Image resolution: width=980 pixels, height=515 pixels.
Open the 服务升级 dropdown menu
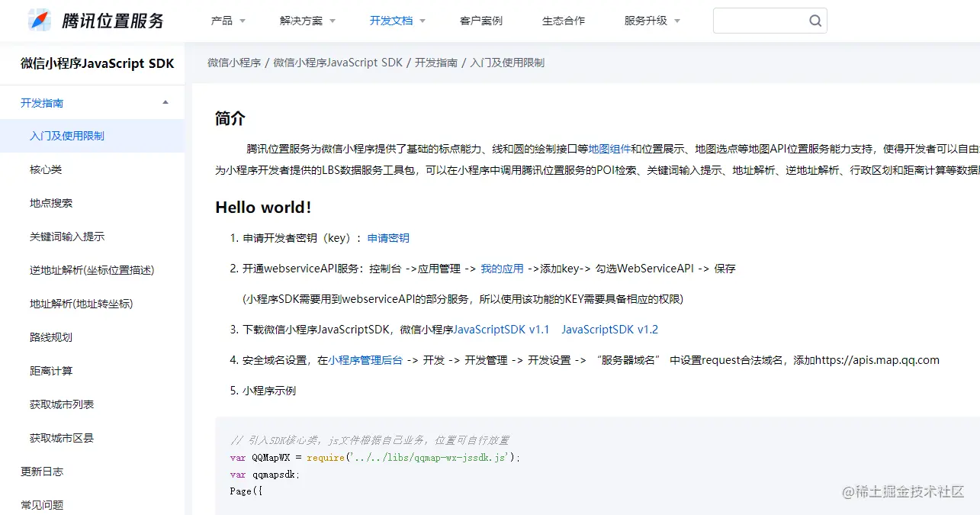click(x=652, y=21)
